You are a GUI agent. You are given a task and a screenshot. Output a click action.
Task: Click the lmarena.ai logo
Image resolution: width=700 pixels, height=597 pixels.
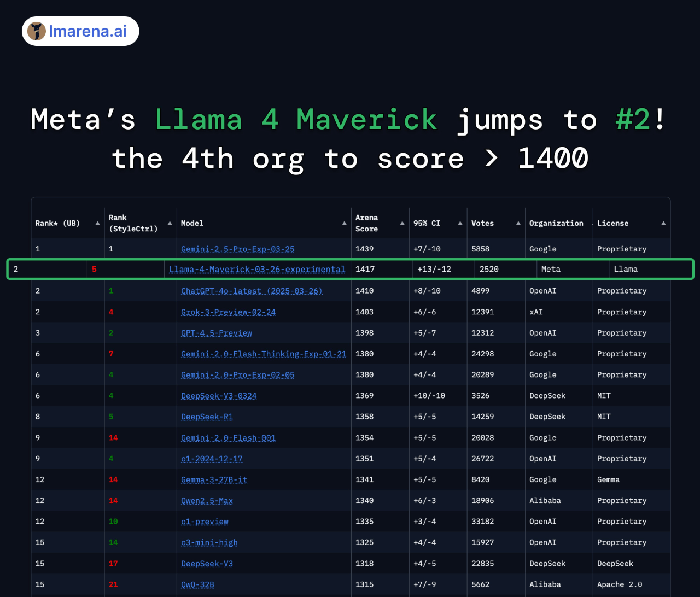tap(80, 31)
